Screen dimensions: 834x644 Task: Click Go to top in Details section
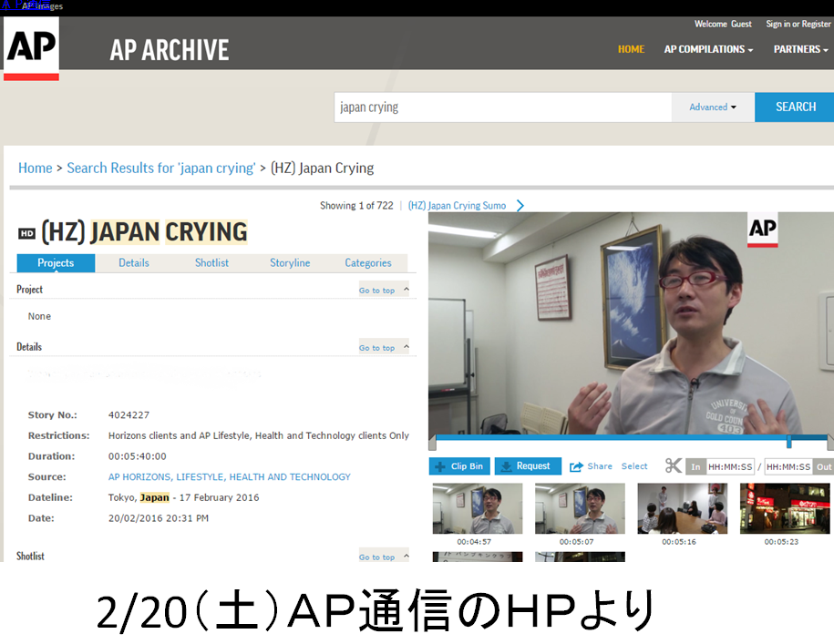(376, 348)
